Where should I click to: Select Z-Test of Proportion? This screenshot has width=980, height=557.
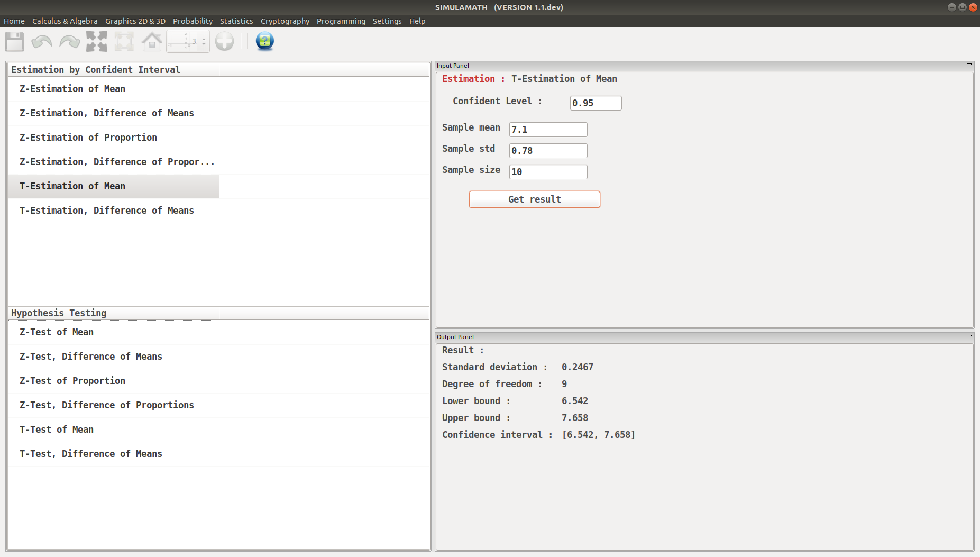point(114,381)
